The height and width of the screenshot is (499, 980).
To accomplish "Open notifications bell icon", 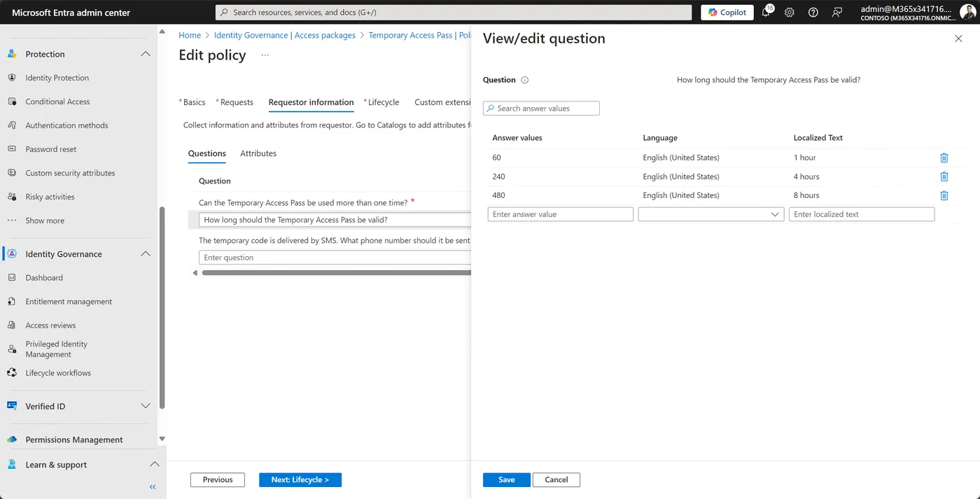I will point(766,13).
